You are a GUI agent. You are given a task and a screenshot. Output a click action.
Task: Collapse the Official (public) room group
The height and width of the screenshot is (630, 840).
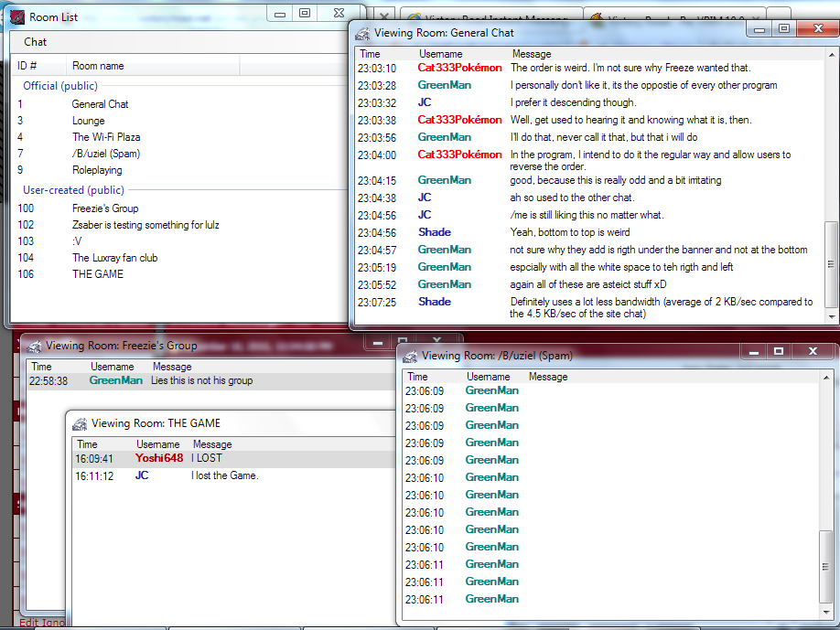59,86
